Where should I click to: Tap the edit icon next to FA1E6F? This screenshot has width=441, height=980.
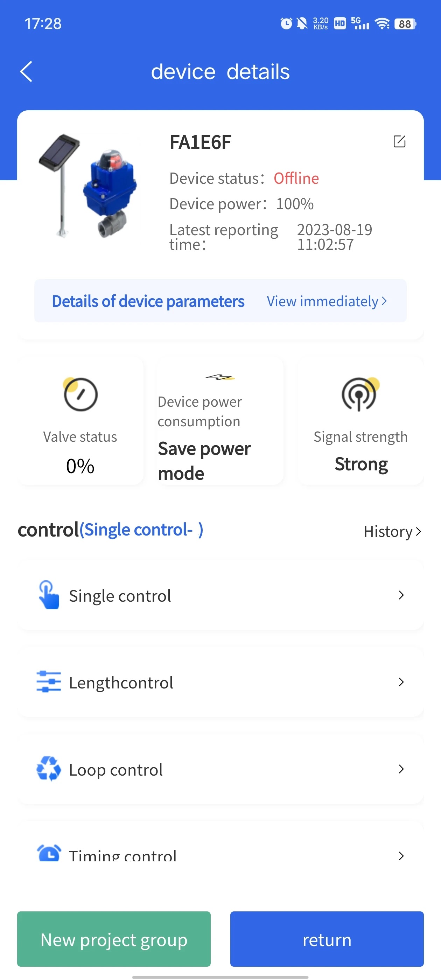(399, 141)
